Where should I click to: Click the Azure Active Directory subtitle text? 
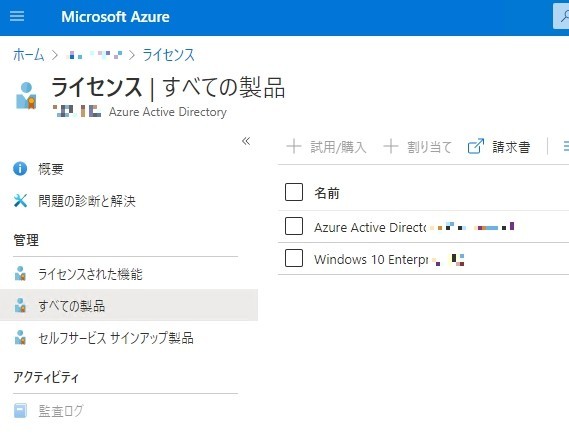click(x=168, y=112)
